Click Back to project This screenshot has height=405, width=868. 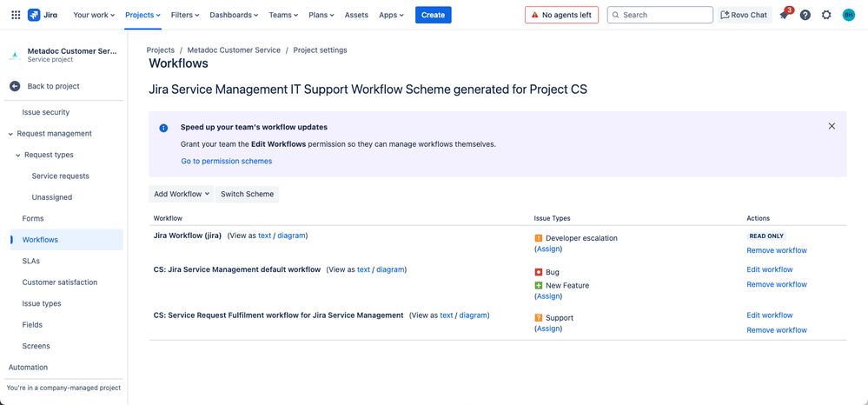pyautogui.click(x=53, y=86)
